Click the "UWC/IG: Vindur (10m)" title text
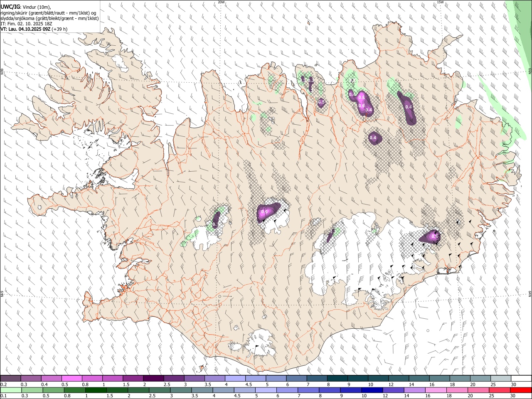The width and height of the screenshot is (532, 399). 26,7
